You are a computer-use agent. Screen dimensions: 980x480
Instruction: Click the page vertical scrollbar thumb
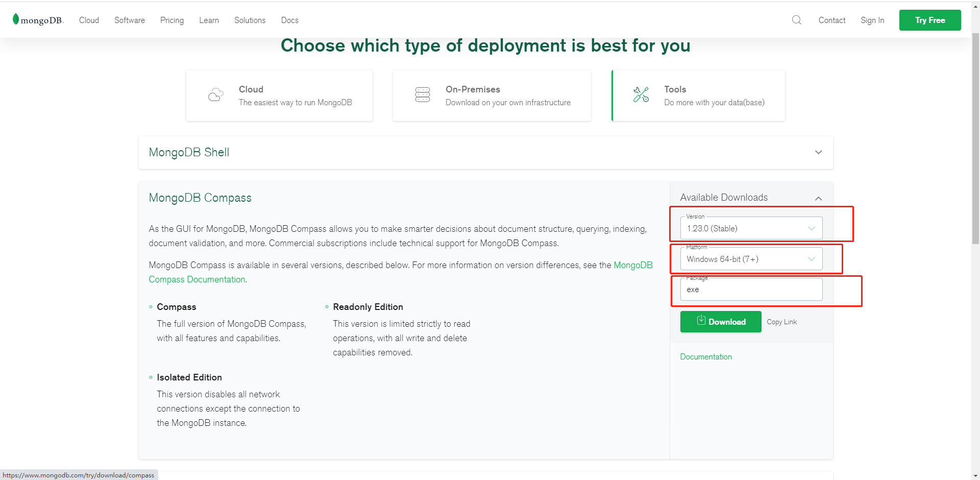pos(975,138)
